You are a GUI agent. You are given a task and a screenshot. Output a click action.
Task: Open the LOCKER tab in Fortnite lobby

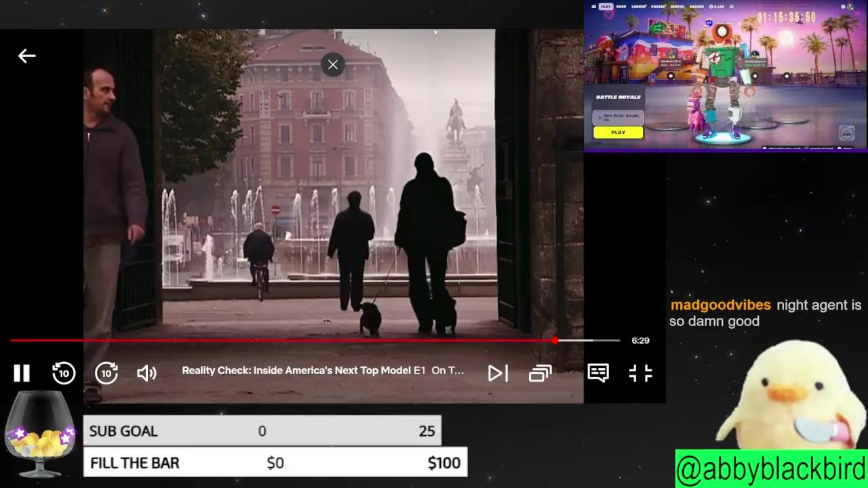pos(639,7)
